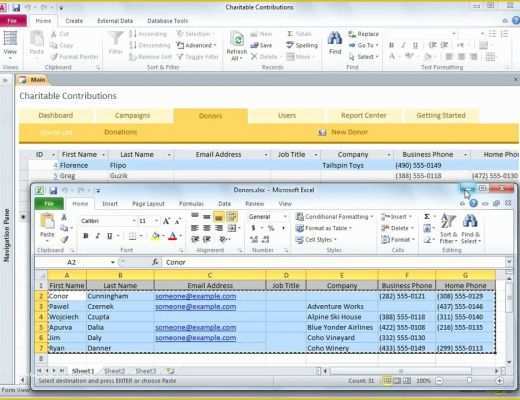Open the Excel Page Layout tab
This screenshot has height=400, width=520.
click(x=148, y=204)
